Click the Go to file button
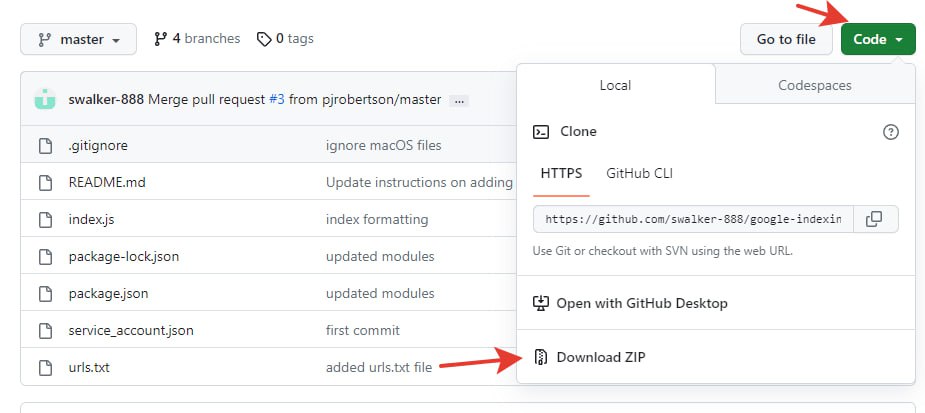The image size is (925, 413). pos(786,40)
